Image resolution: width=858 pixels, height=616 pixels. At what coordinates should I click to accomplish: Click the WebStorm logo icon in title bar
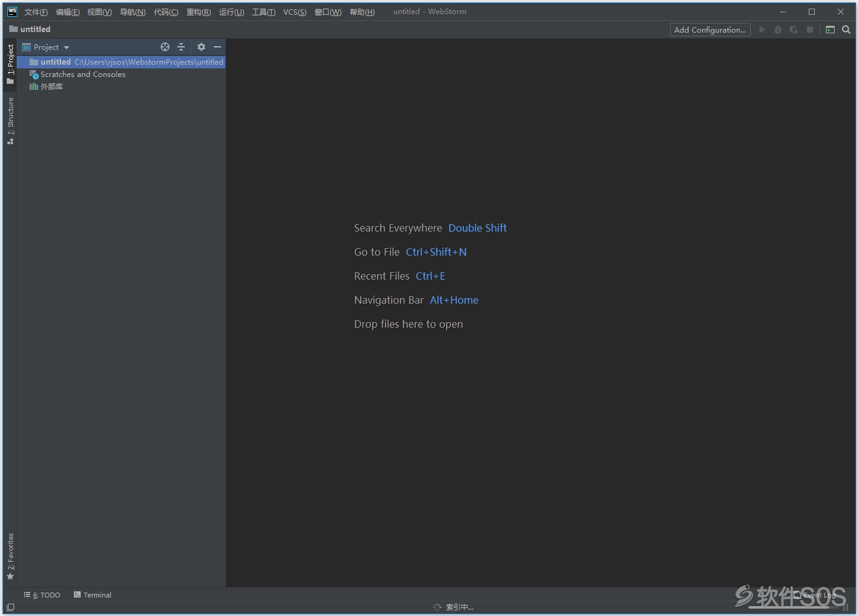12,12
